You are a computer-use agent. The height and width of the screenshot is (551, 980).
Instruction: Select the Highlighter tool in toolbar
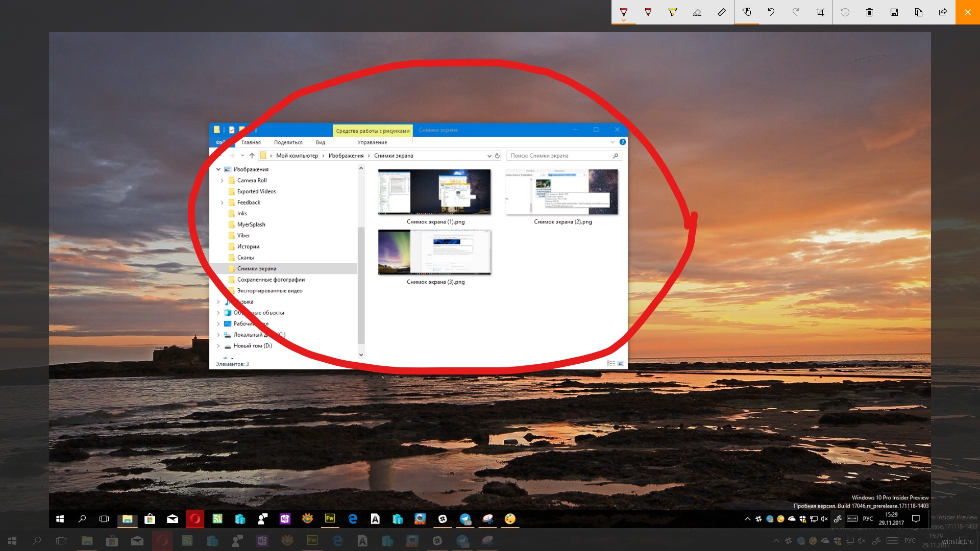coord(672,12)
